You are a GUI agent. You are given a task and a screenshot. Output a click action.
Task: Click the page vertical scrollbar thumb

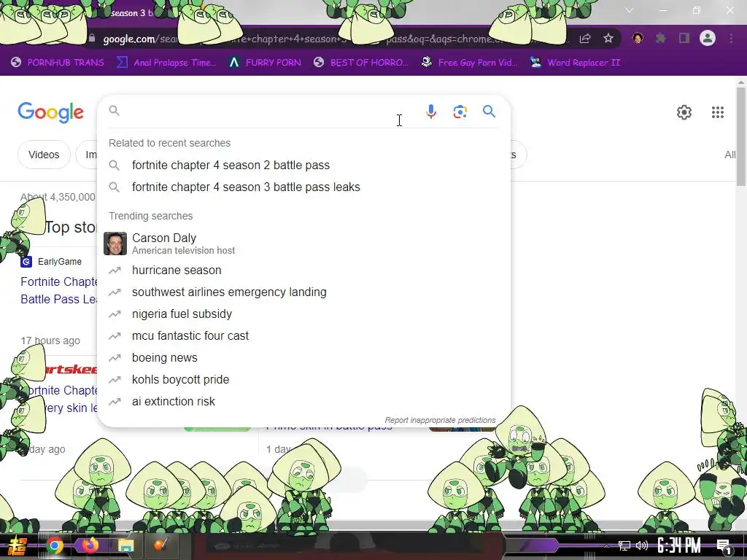click(x=741, y=136)
